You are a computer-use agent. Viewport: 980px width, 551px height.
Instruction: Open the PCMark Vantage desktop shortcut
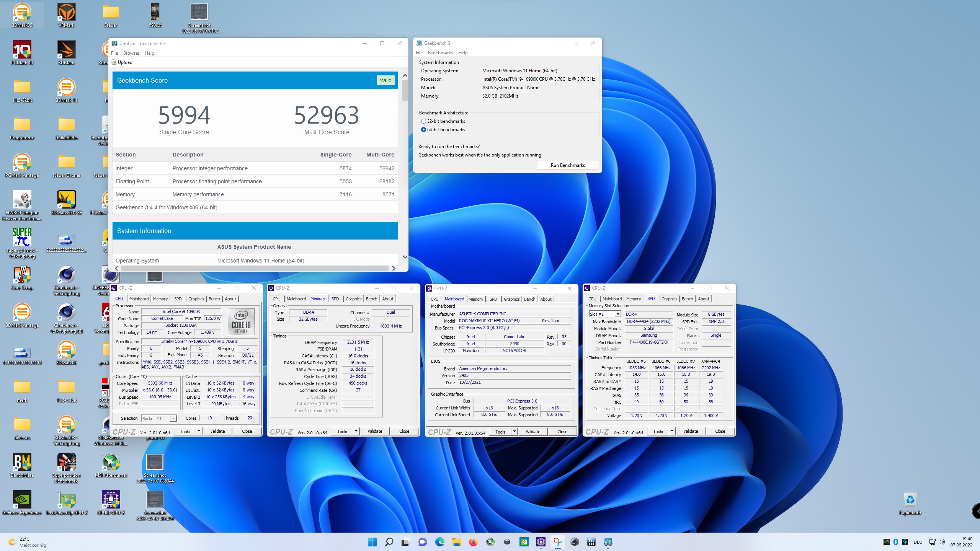coord(22,165)
